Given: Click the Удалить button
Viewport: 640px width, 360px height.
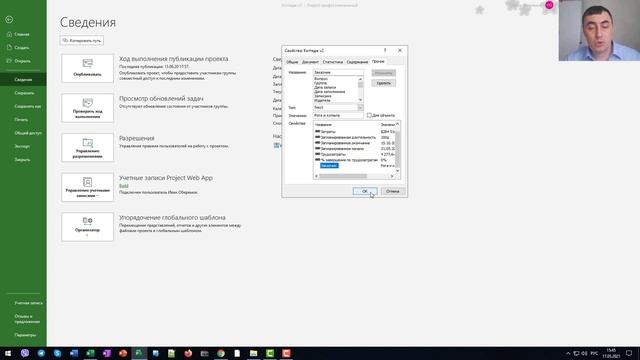Looking at the screenshot, I should [384, 83].
